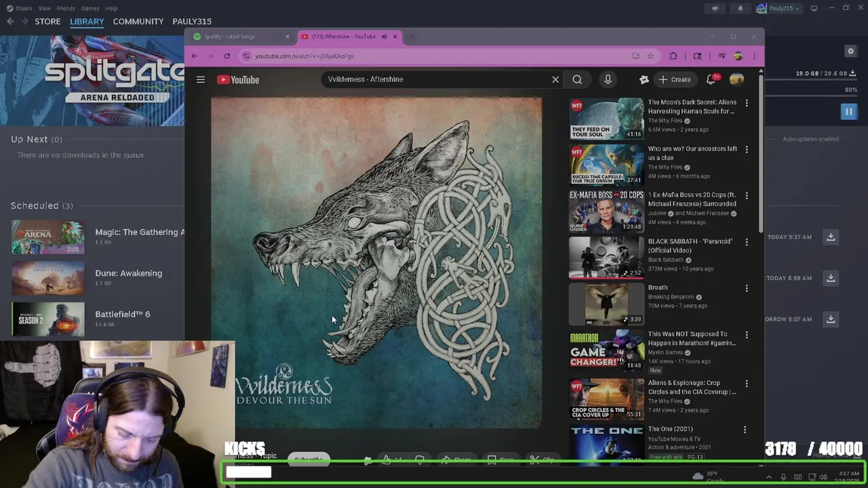Image resolution: width=868 pixels, height=488 pixels.
Task: Open the YouTube guide hamburger menu
Action: (x=201, y=80)
